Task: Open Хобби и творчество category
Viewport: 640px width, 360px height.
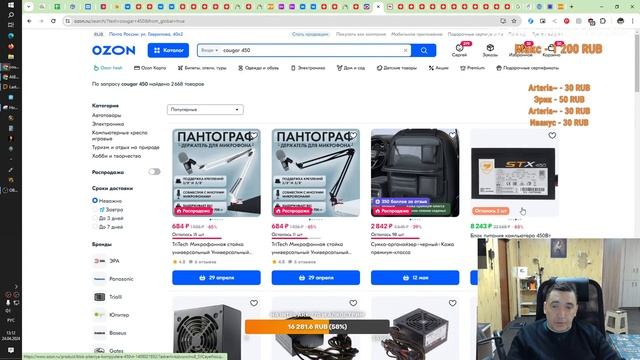Action: click(116, 156)
